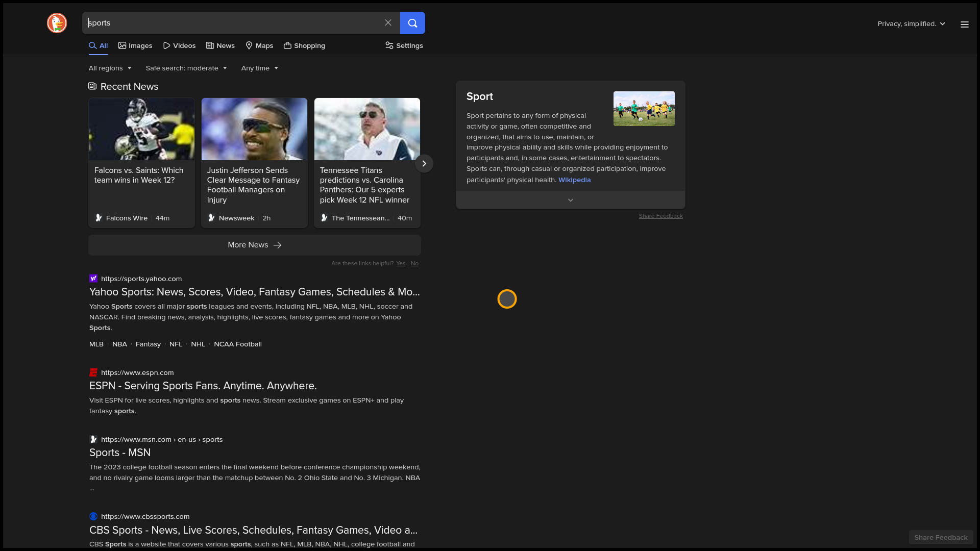The image size is (980, 551).
Task: Open the Sport panel heading
Action: (480, 96)
